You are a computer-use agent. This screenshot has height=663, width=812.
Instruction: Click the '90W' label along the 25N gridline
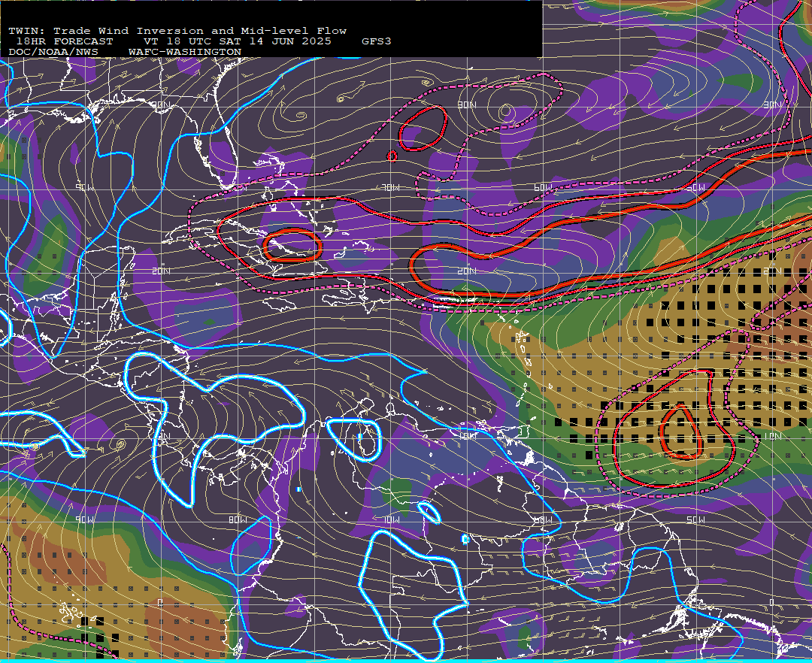click(x=86, y=187)
